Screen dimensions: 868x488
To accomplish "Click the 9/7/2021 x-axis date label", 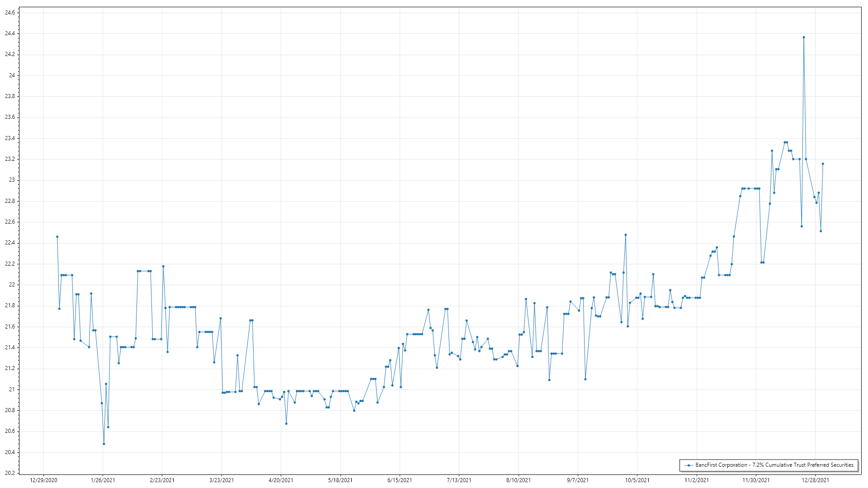I will click(578, 480).
